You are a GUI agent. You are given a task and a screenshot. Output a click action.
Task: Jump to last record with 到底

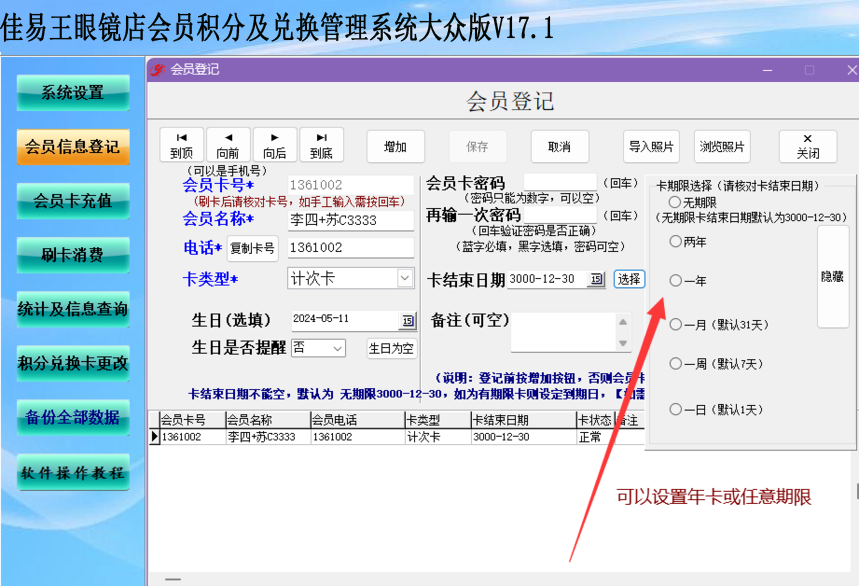point(322,145)
